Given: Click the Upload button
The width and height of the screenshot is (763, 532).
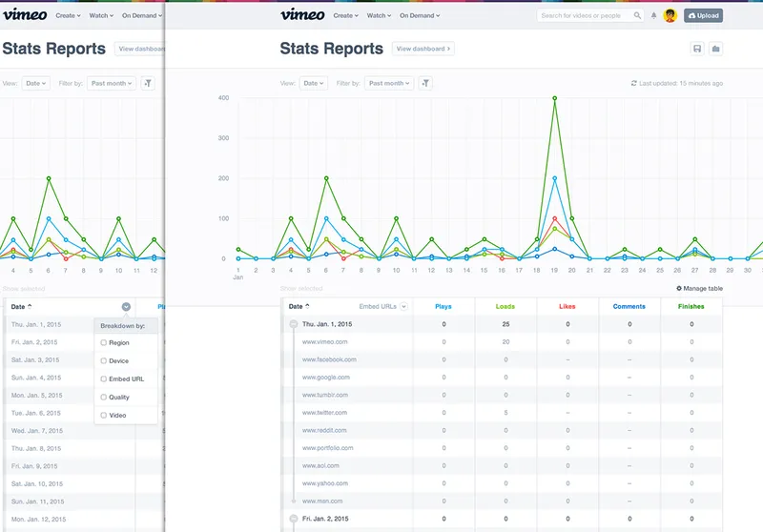Looking at the screenshot, I should [703, 16].
